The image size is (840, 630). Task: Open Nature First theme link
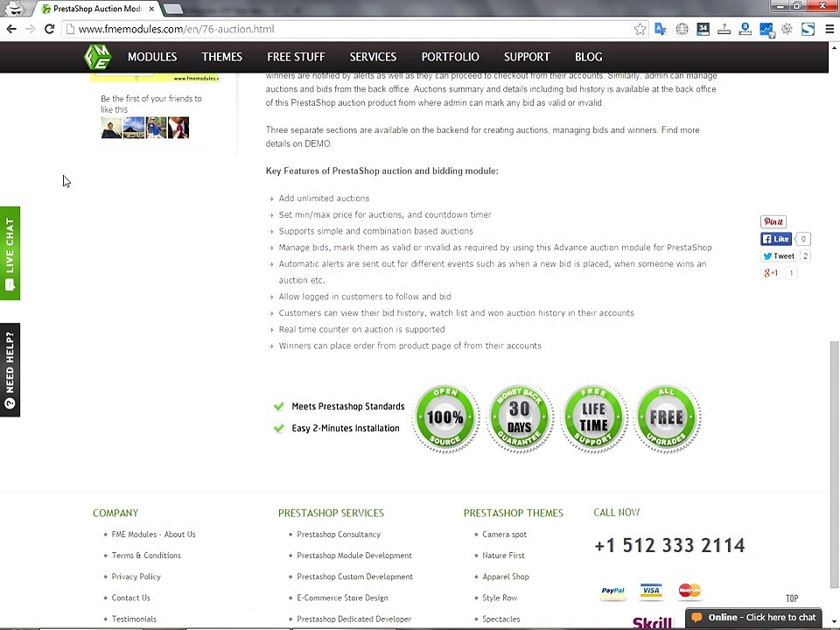(503, 556)
